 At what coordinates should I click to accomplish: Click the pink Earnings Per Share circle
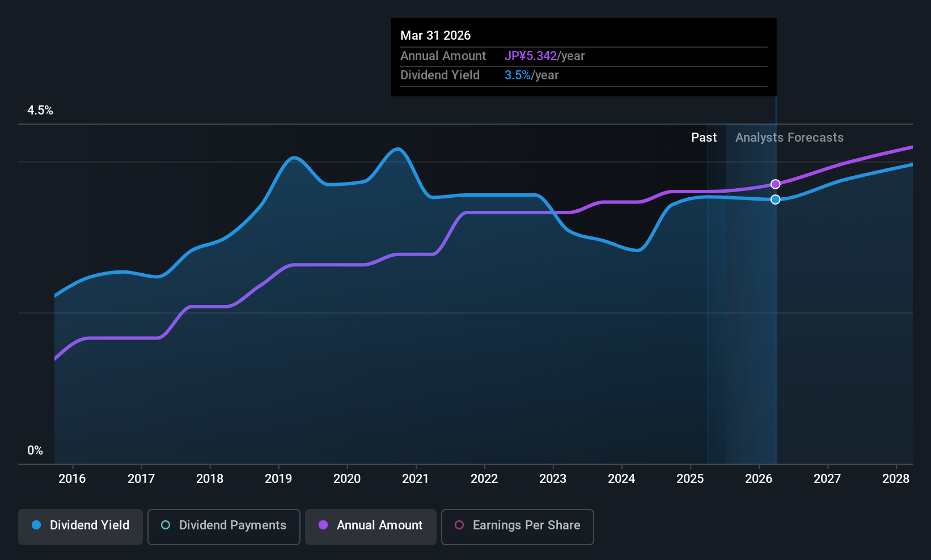coord(459,525)
